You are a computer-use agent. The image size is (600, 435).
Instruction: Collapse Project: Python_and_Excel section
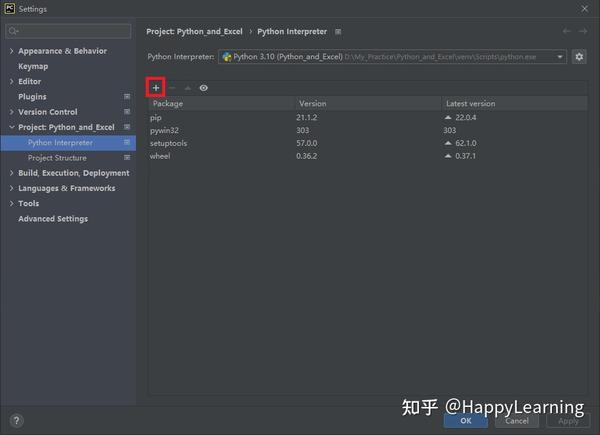click(x=11, y=127)
